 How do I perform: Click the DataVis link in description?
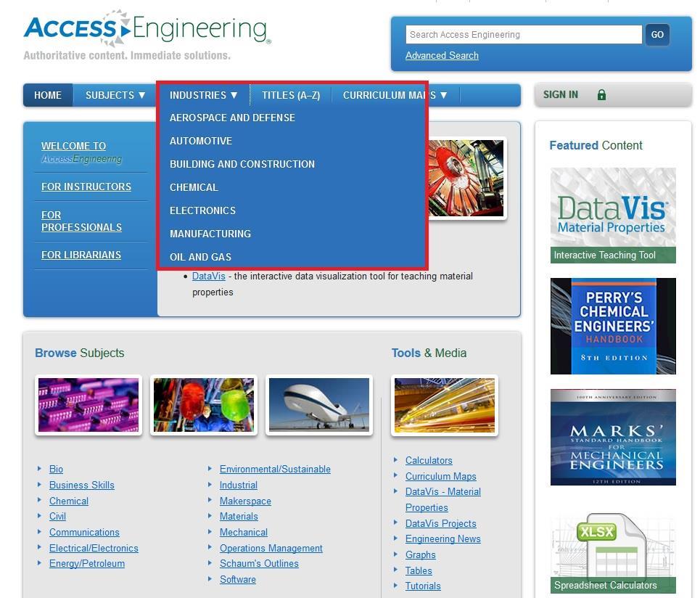click(208, 276)
